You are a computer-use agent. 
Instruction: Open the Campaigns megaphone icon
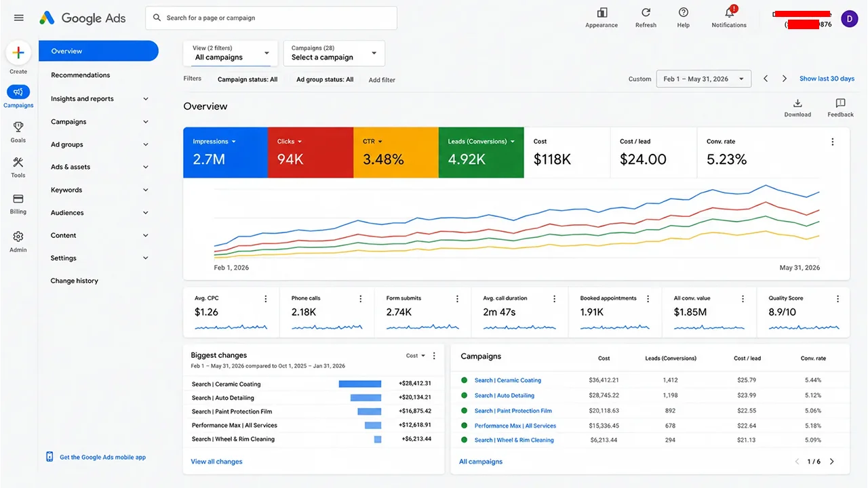coord(18,92)
